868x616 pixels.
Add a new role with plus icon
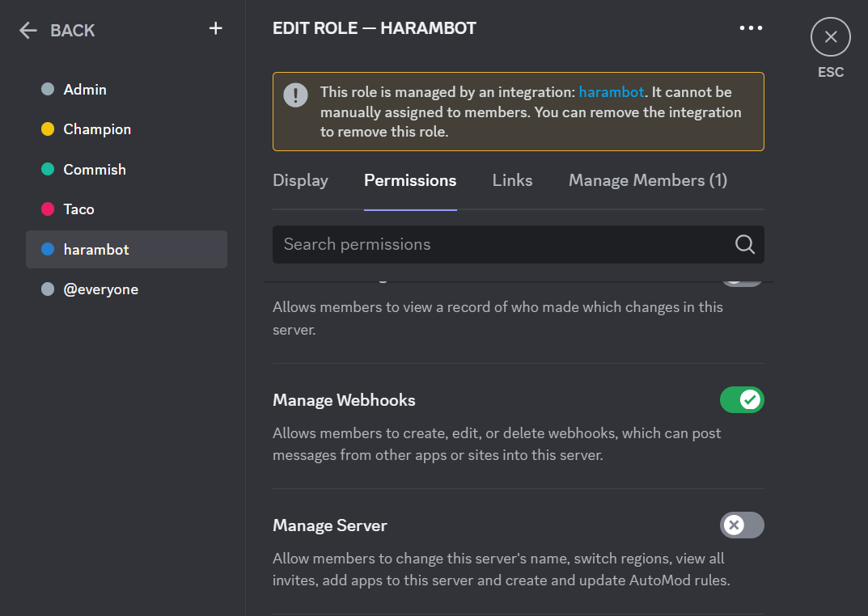[215, 28]
